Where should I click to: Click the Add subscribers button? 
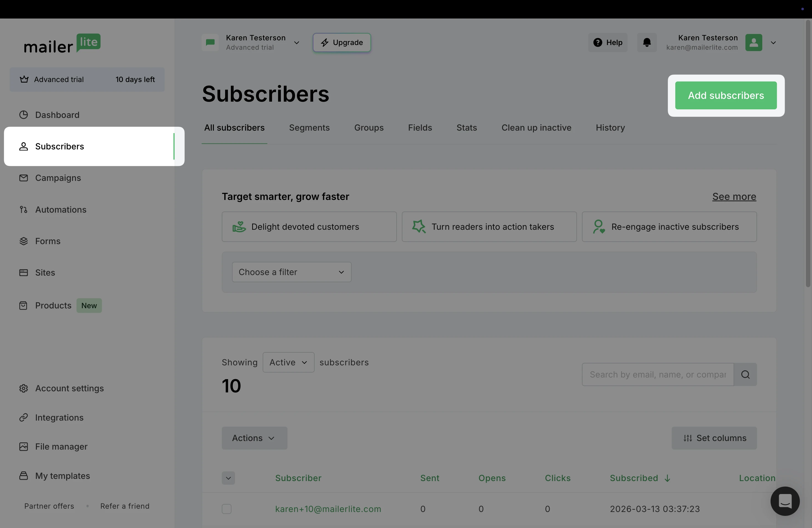pos(726,96)
